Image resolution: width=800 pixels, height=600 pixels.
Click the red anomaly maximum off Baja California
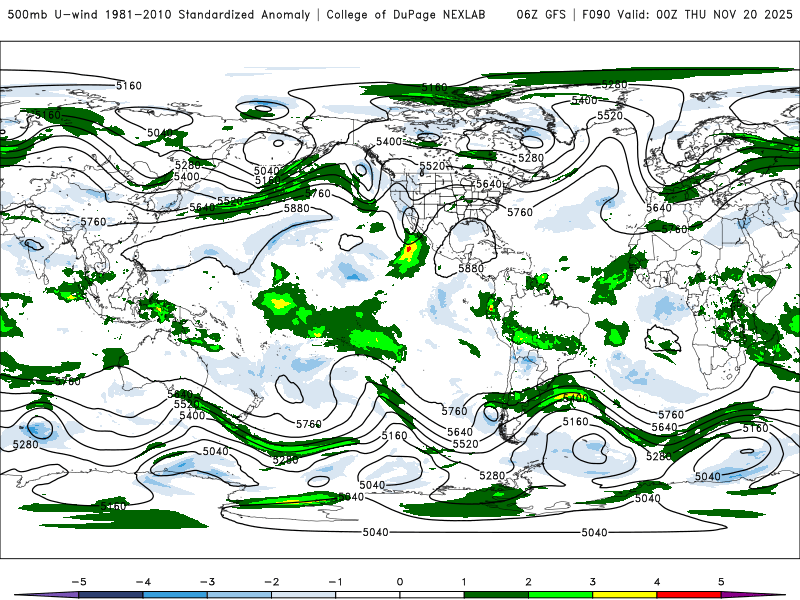(x=409, y=248)
